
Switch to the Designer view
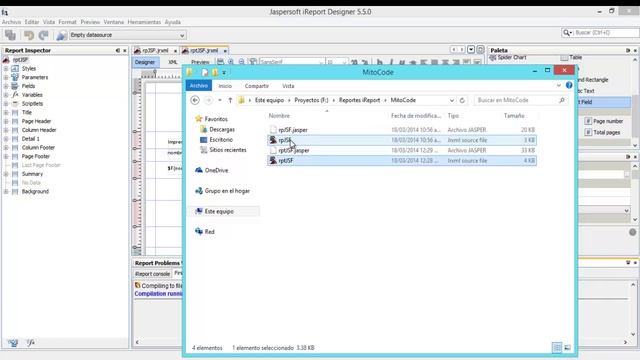(145, 62)
